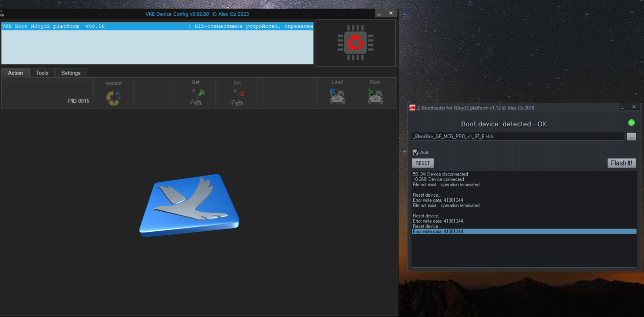Screen dimensions: 644x317
Task: Click the Z-Bootloader title bar icon
Action: pyautogui.click(x=412, y=108)
